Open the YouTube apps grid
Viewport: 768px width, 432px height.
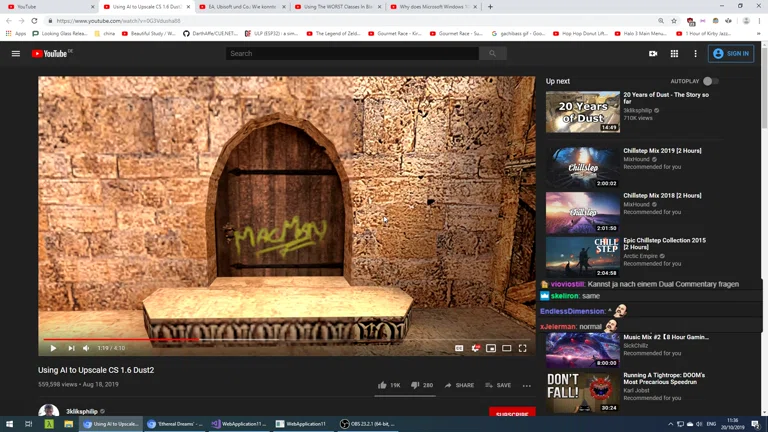point(674,53)
